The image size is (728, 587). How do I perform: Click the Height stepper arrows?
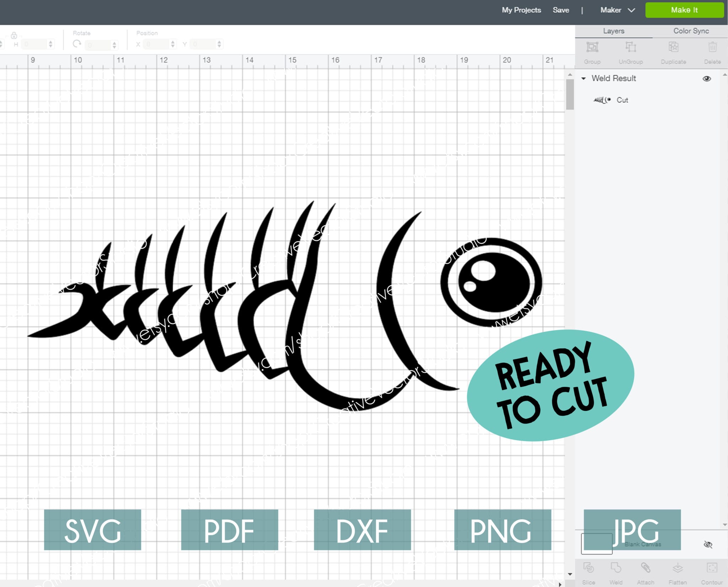[50, 44]
